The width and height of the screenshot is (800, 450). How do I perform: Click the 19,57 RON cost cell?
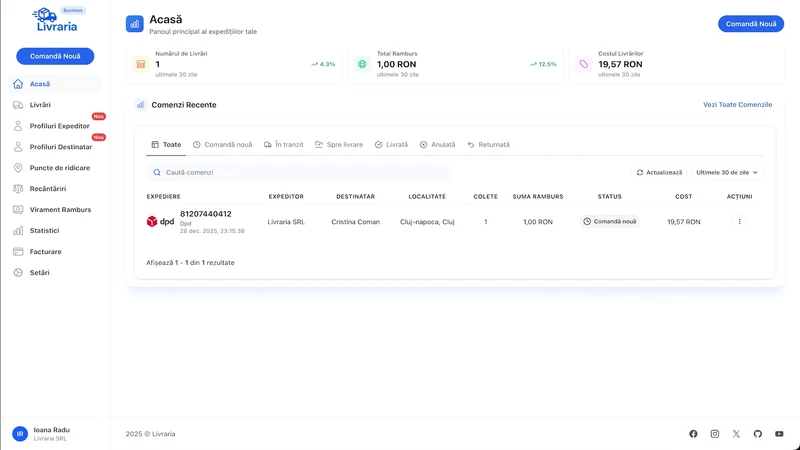point(684,222)
